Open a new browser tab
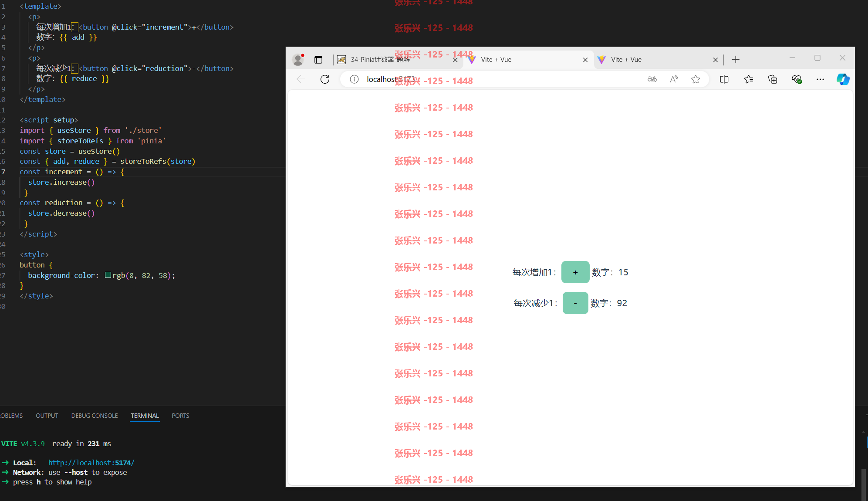 [x=736, y=60]
